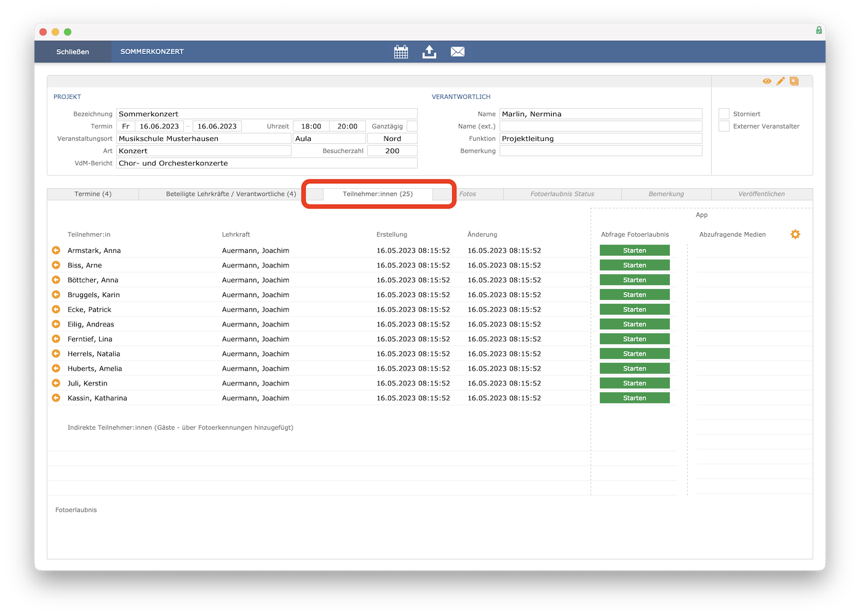Click Starten for Armstark, Anna
This screenshot has height=616, width=860.
click(x=635, y=250)
